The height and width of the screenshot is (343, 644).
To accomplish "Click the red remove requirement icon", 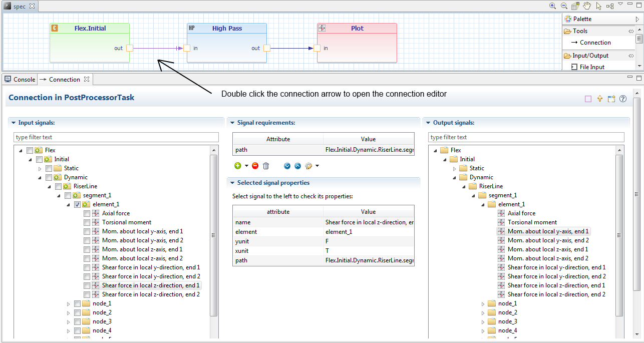I will click(255, 166).
